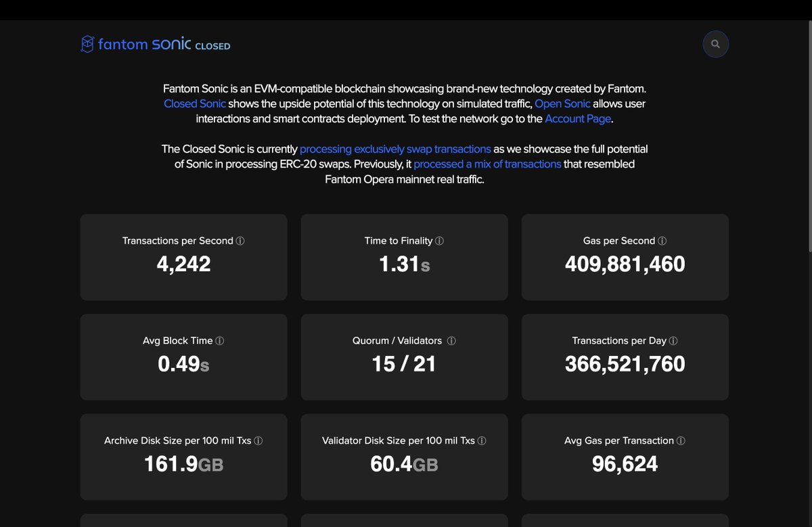Click the 0.49s block time value
812x527 pixels.
(x=183, y=364)
